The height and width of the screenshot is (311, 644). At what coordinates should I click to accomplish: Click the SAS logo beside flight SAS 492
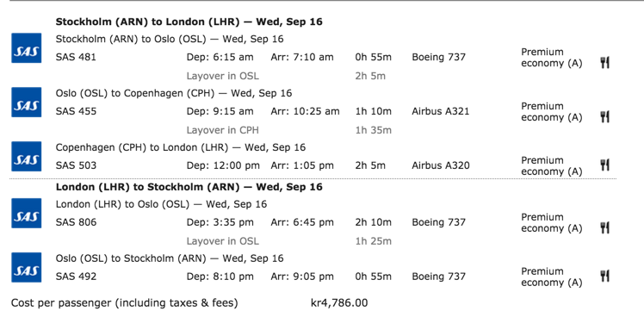27,267
